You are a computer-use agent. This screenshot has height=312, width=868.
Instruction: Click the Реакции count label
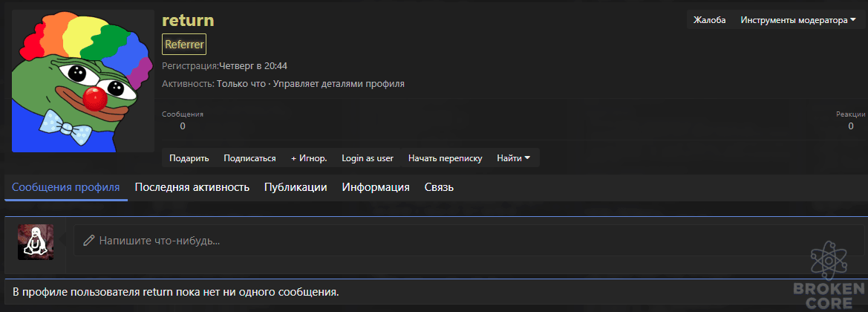(x=850, y=114)
